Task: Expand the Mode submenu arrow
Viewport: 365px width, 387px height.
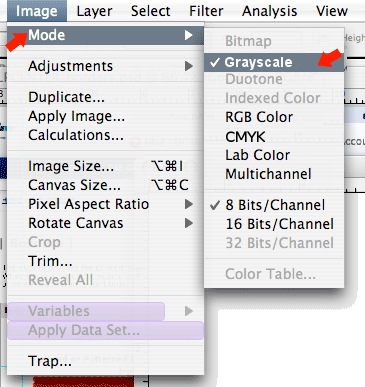Action: [189, 35]
